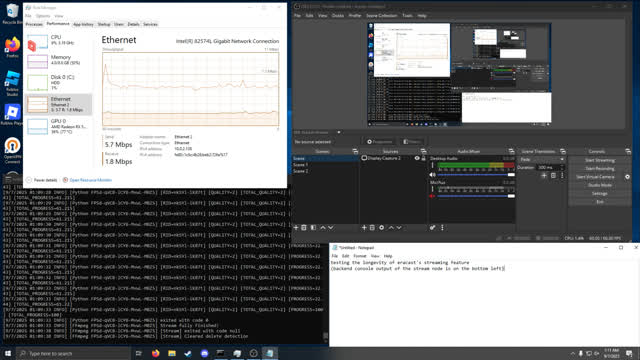Open Audio Mixer three-dot menu
640x360 pixels.
tap(442, 228)
